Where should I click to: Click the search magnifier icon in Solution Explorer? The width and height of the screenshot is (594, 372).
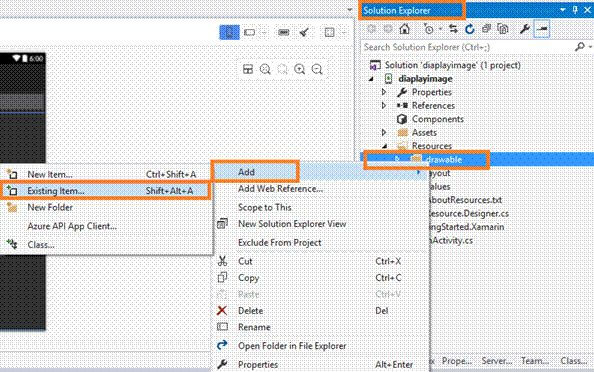pos(580,47)
